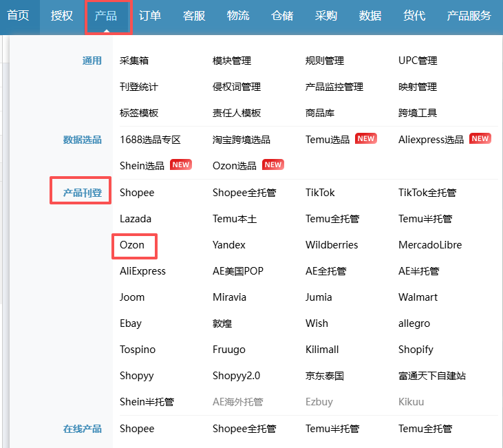Click the Temu选品 link
The height and width of the screenshot is (448, 503).
[328, 139]
